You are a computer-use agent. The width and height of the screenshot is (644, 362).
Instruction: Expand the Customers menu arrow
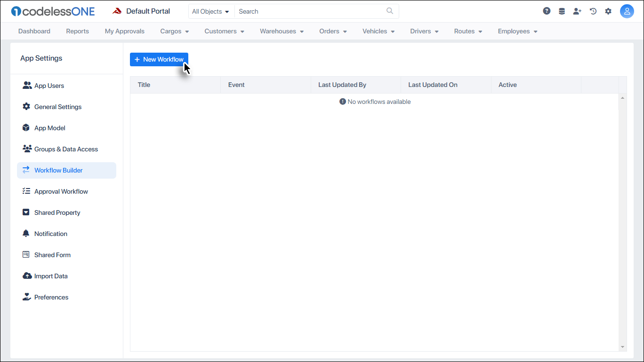coord(242,31)
